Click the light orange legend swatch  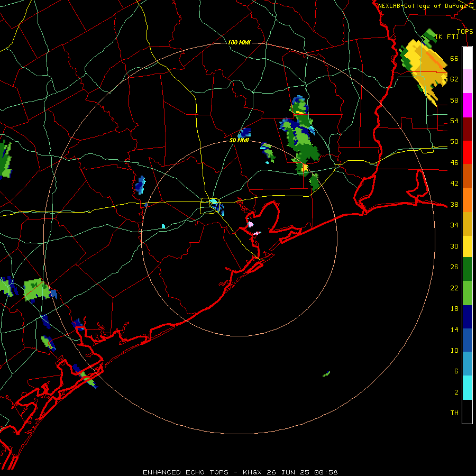[467, 200]
